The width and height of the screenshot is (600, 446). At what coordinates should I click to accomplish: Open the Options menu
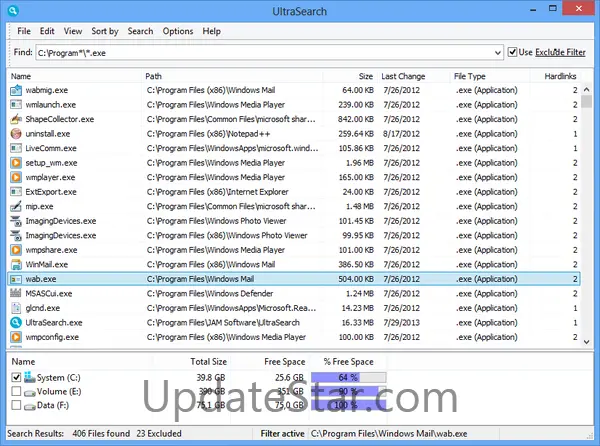(178, 31)
